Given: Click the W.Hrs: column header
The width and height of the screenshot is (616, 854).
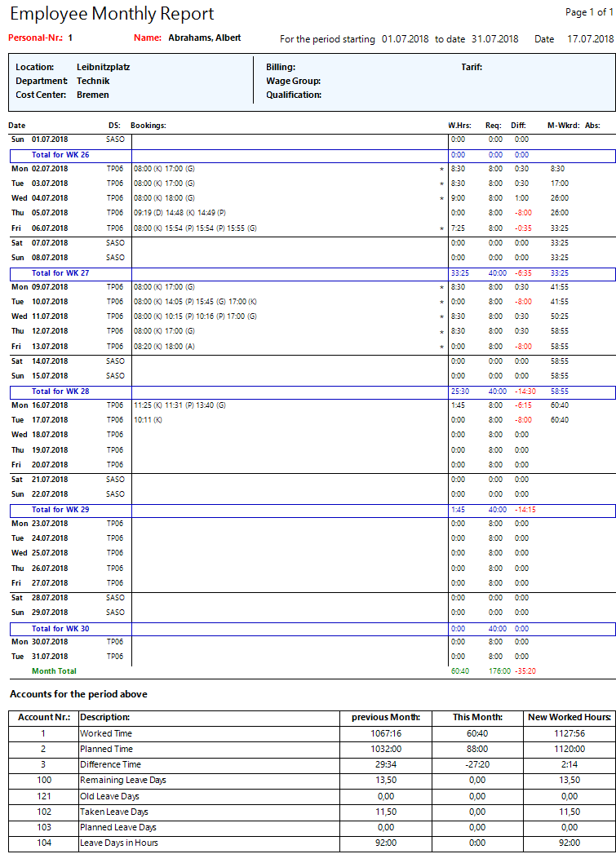Looking at the screenshot, I should (x=459, y=126).
